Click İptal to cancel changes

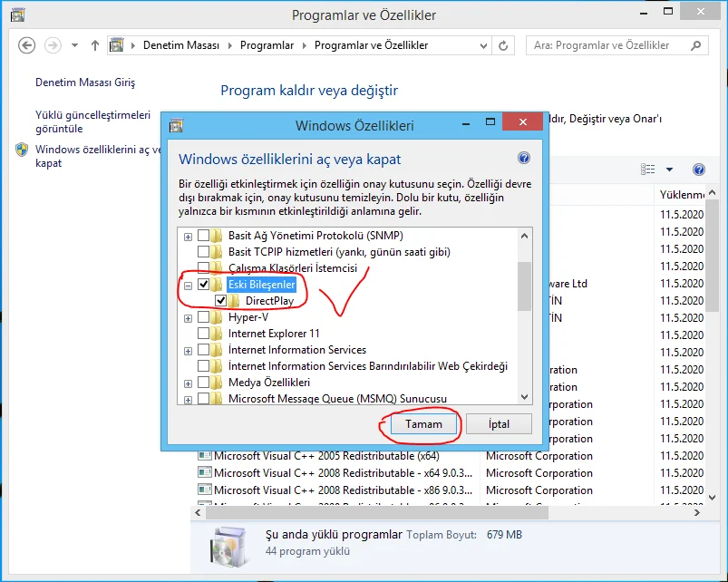tap(499, 423)
